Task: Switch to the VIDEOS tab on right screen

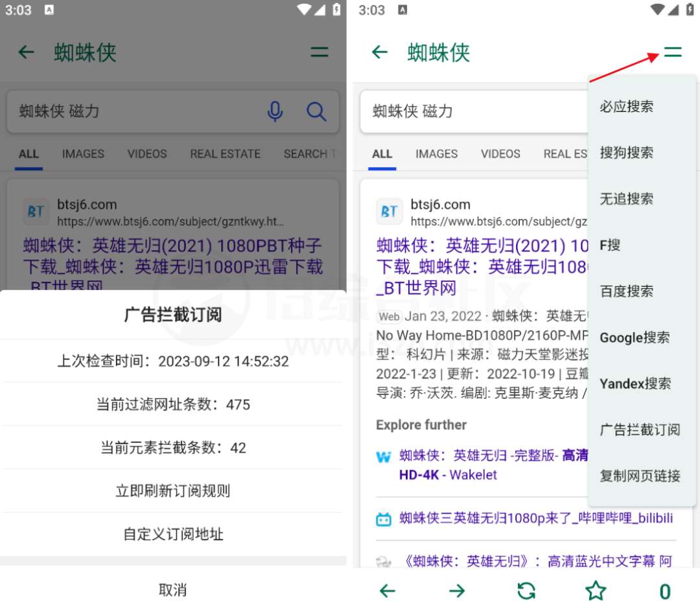Action: pos(500,154)
